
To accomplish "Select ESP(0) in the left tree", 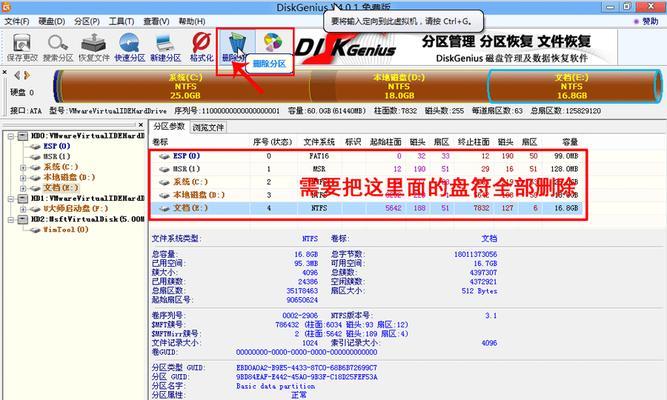I will coord(56,146).
